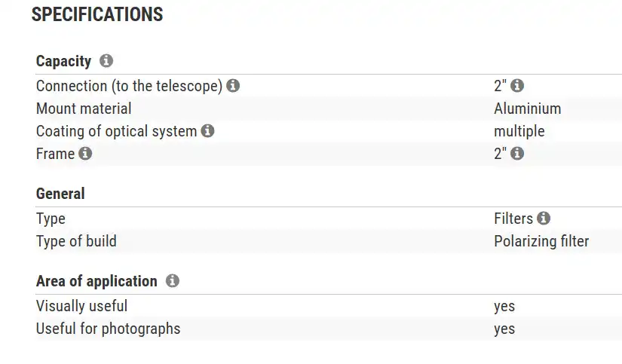Screen dimensions: 622x364
Task: Click the "Mount material" row label
Action: click(x=84, y=109)
